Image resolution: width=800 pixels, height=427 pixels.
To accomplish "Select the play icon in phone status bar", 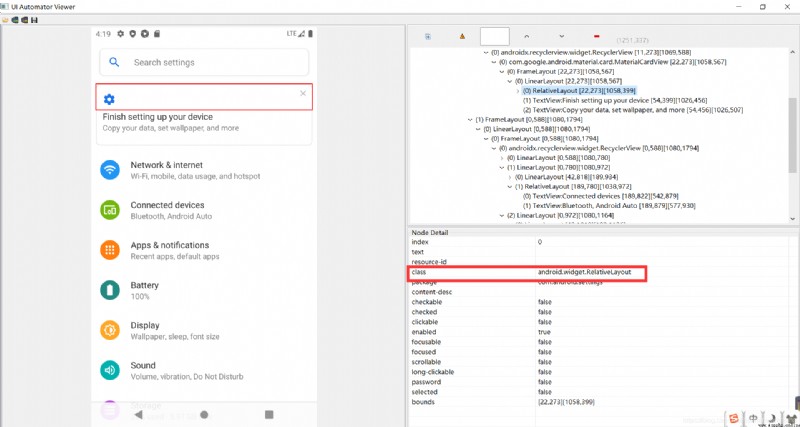I will tap(145, 34).
